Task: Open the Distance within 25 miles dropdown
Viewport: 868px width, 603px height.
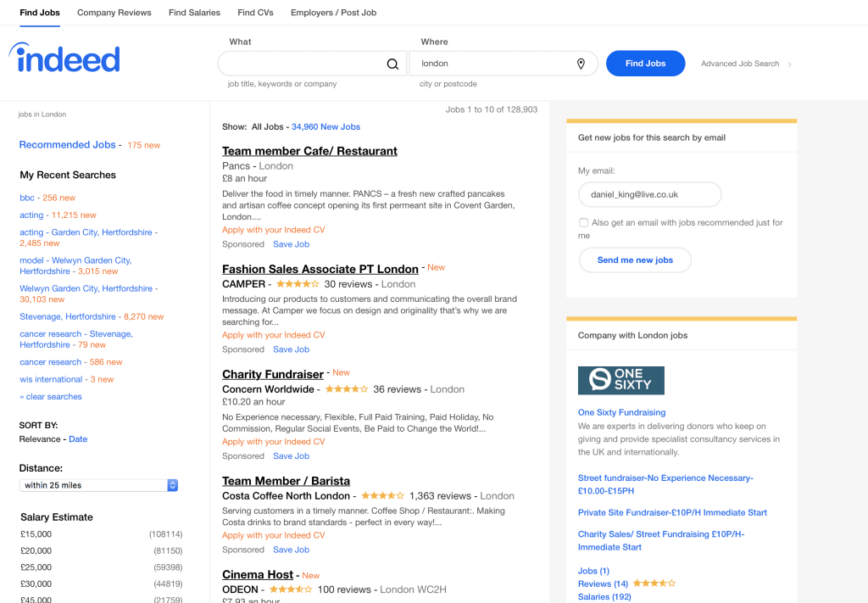Action: [x=98, y=485]
